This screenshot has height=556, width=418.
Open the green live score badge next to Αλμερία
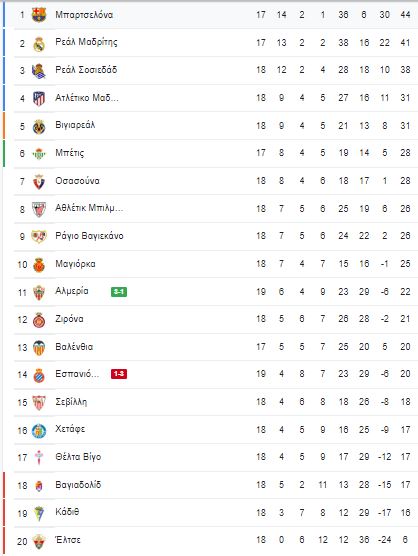point(119,292)
